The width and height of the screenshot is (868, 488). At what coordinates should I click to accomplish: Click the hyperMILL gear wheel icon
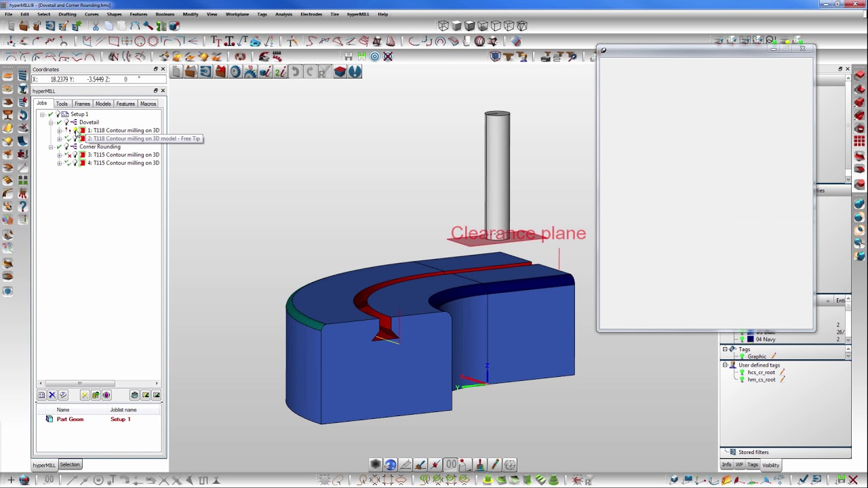[x=235, y=72]
